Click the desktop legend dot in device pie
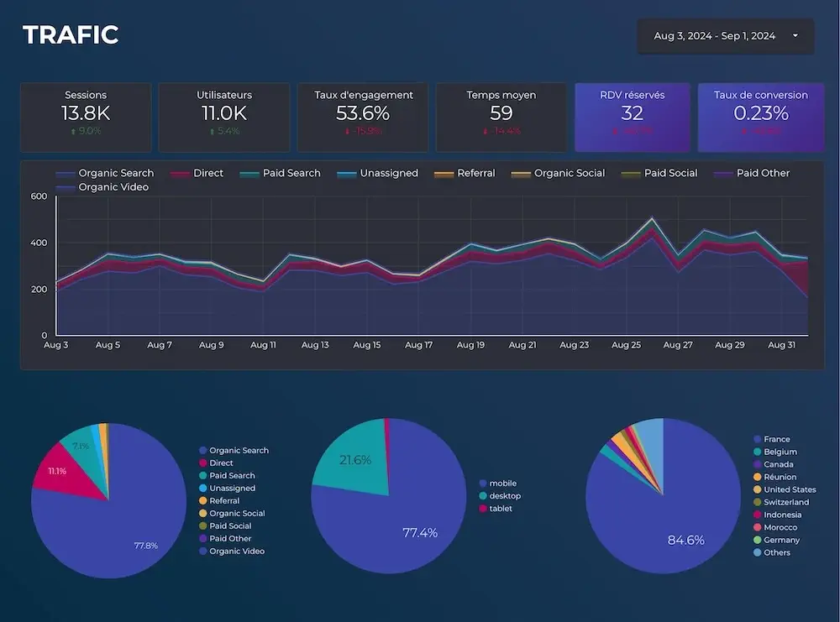 482,496
